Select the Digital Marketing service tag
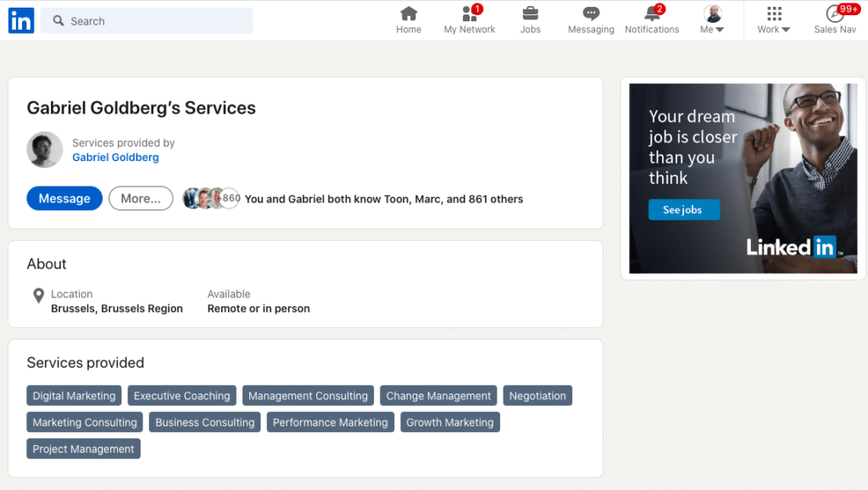Viewport: 868px width, 490px height. tap(74, 396)
